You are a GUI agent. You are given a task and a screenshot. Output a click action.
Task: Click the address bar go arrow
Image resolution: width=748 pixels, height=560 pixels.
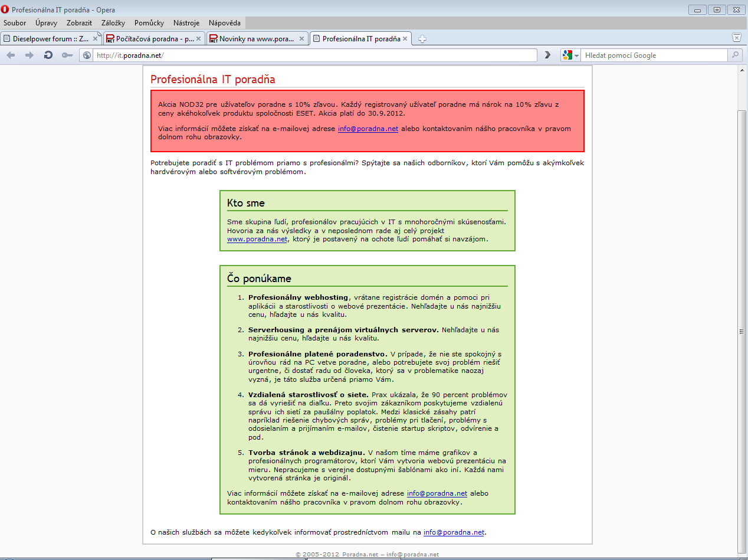[547, 55]
